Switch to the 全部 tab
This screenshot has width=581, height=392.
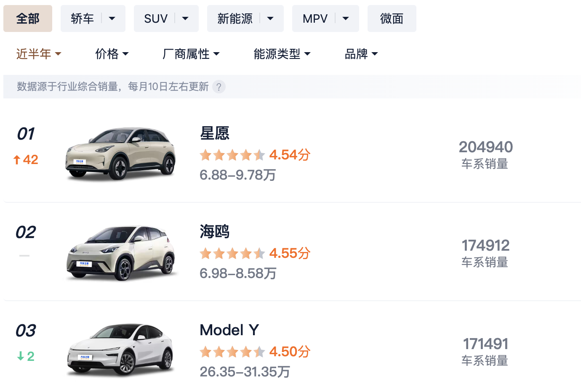point(28,19)
